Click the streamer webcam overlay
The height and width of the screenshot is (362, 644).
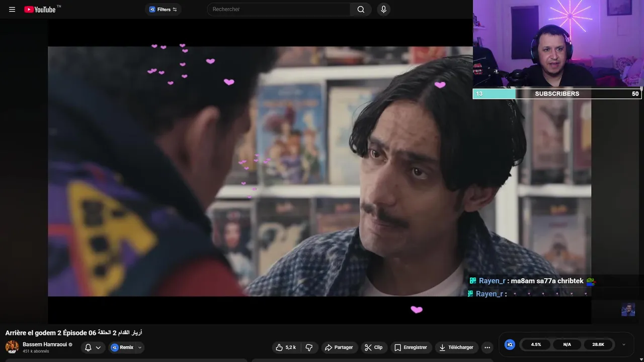tap(558, 44)
